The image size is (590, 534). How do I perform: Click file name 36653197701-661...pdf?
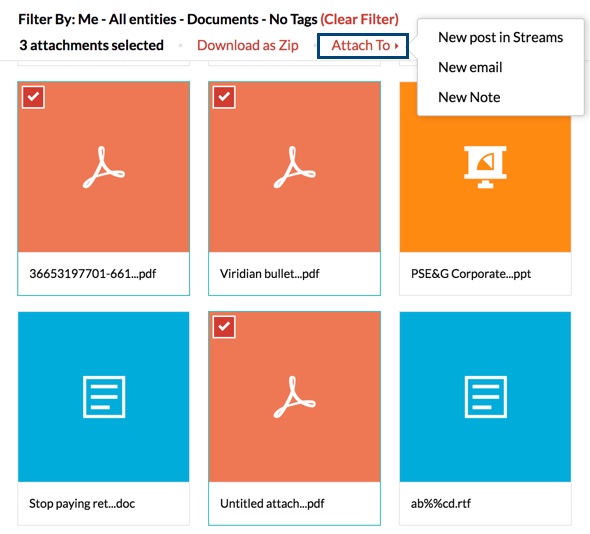point(93,274)
